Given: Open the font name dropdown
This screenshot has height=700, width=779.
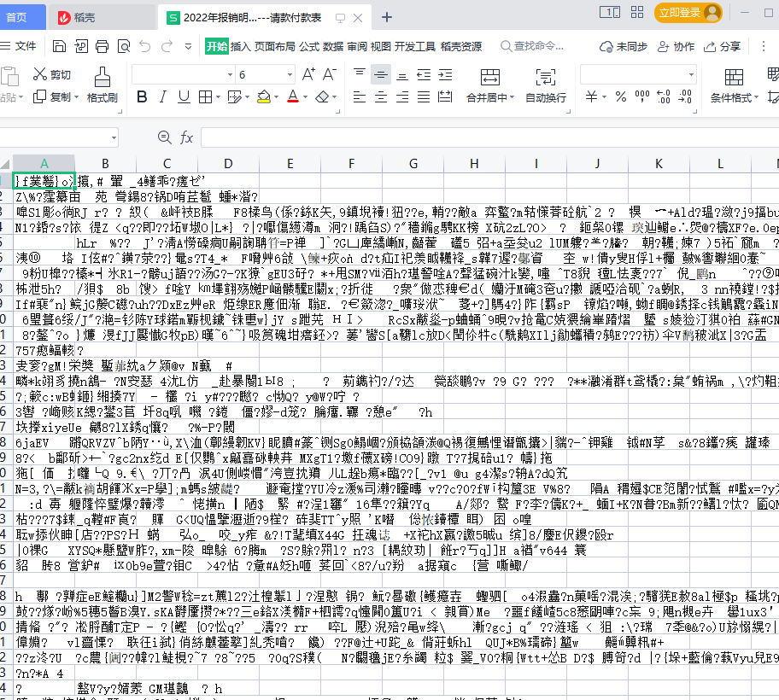Looking at the screenshot, I should pos(230,75).
